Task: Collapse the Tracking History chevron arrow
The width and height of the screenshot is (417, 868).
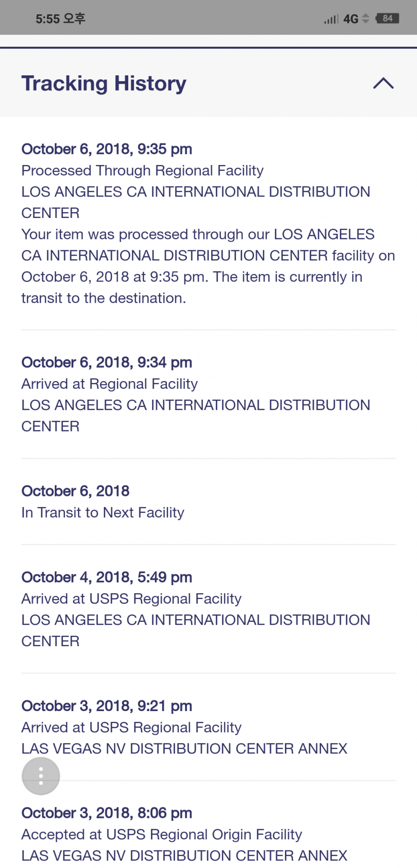Action: [383, 83]
